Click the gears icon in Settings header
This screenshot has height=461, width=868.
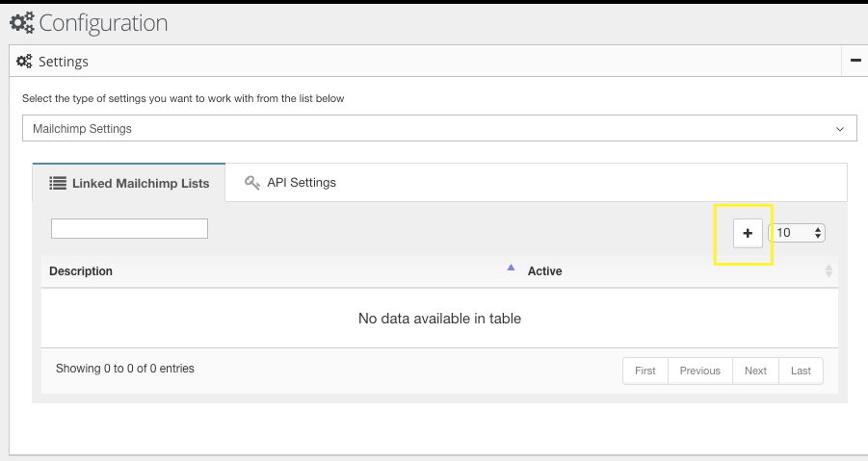[24, 62]
